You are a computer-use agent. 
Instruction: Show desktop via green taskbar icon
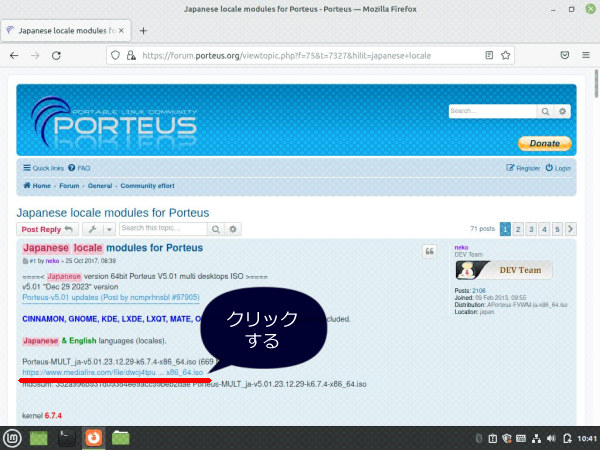click(x=39, y=438)
